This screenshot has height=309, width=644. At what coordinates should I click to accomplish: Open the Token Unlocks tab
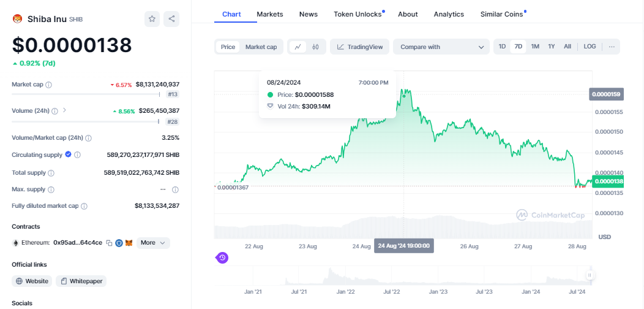(x=358, y=14)
